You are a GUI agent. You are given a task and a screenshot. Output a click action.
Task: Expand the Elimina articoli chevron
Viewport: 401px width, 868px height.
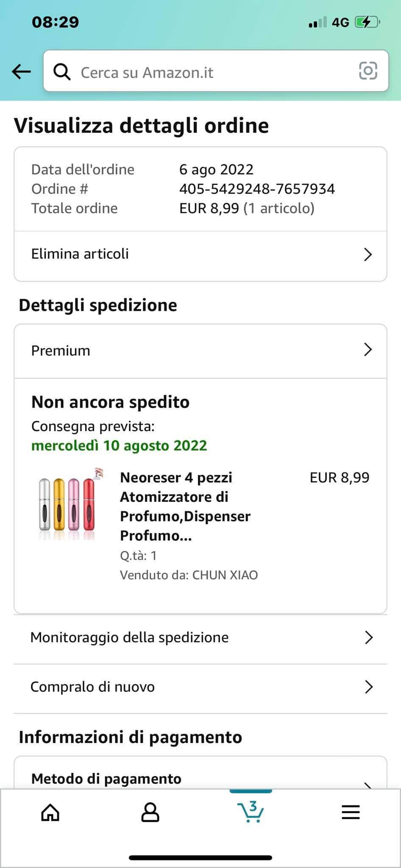368,254
